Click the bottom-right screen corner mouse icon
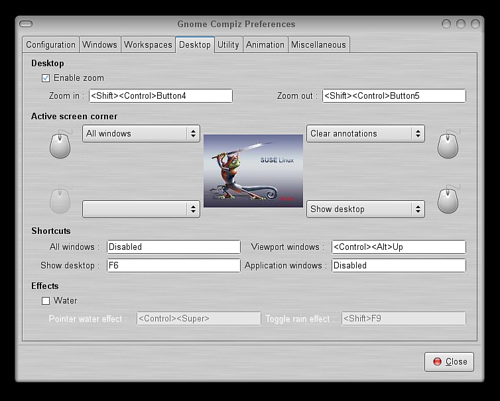 448,200
